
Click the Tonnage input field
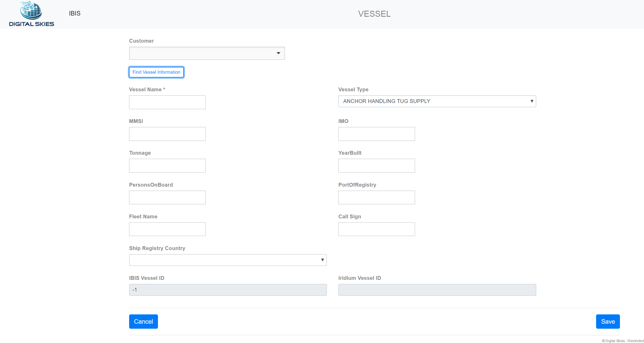point(167,165)
